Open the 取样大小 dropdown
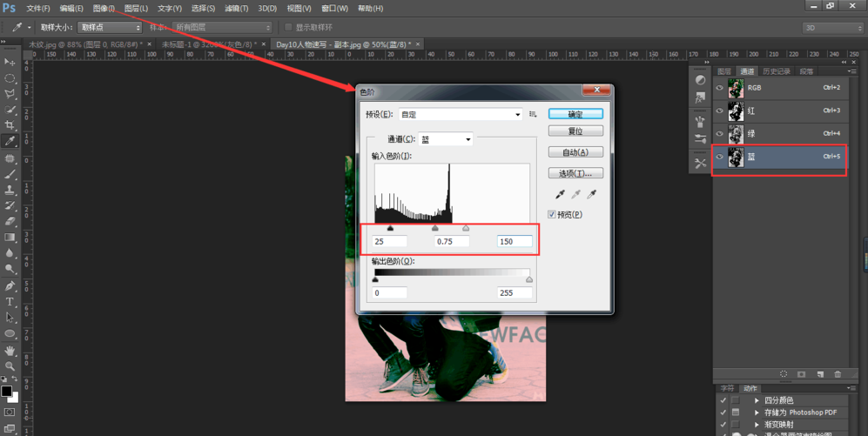 [x=110, y=27]
